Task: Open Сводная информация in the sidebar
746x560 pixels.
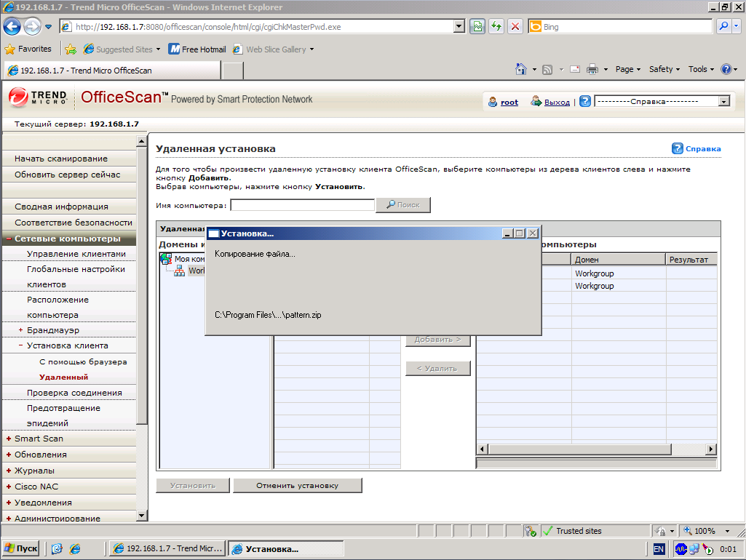Action: pos(61,207)
